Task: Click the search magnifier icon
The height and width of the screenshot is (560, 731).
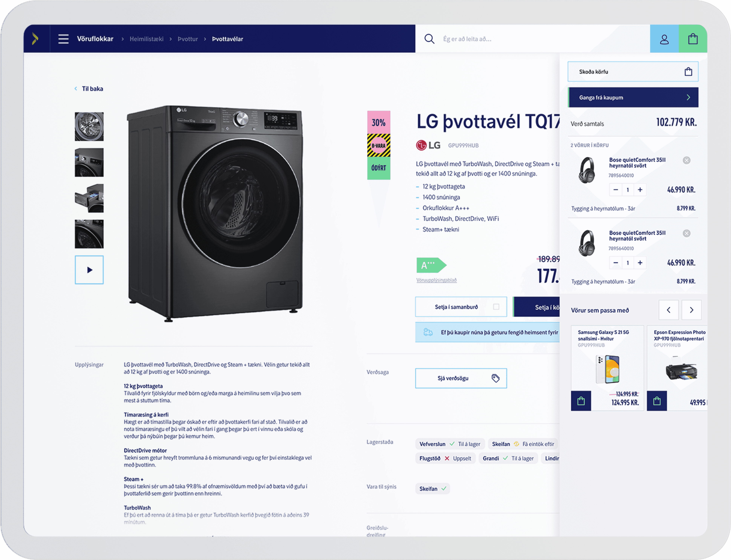Action: pos(429,39)
